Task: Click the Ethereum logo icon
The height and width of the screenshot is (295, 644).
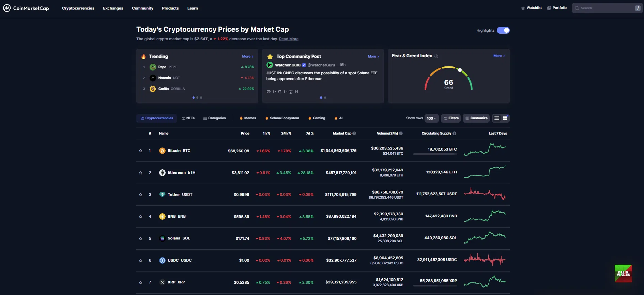Action: 163,173
